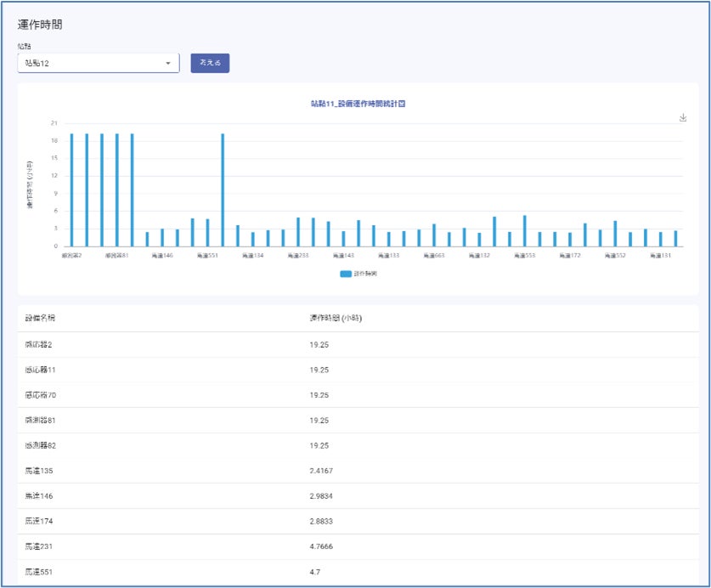Click the 4.7 value in 馬達551 row
Viewport: 711px width, 588px height.
315,572
